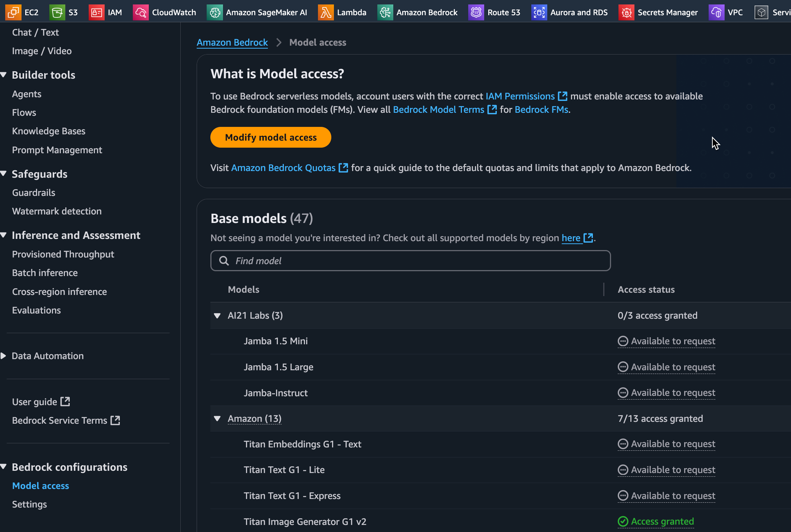Open Secrets Manager shortcut icon

tap(626, 12)
